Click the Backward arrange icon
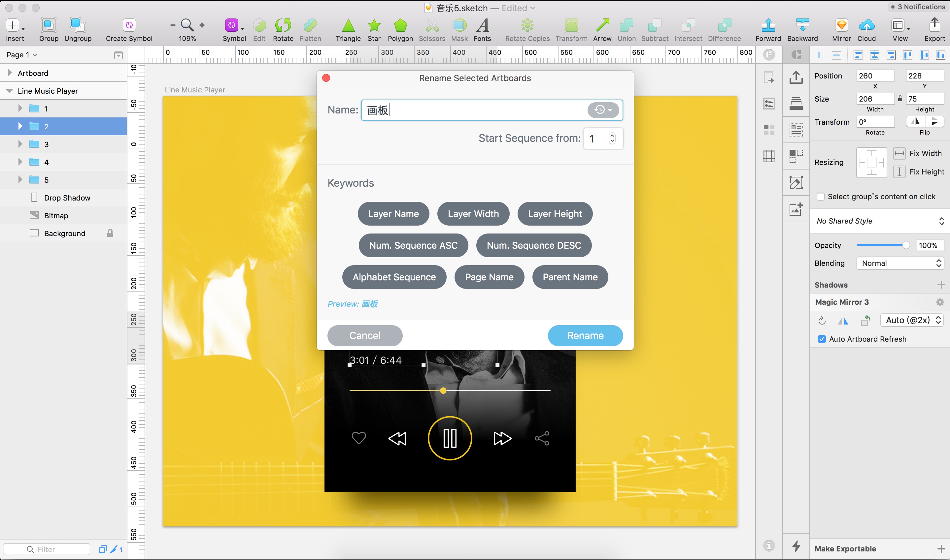Screen dimensions: 950x560 point(802,25)
